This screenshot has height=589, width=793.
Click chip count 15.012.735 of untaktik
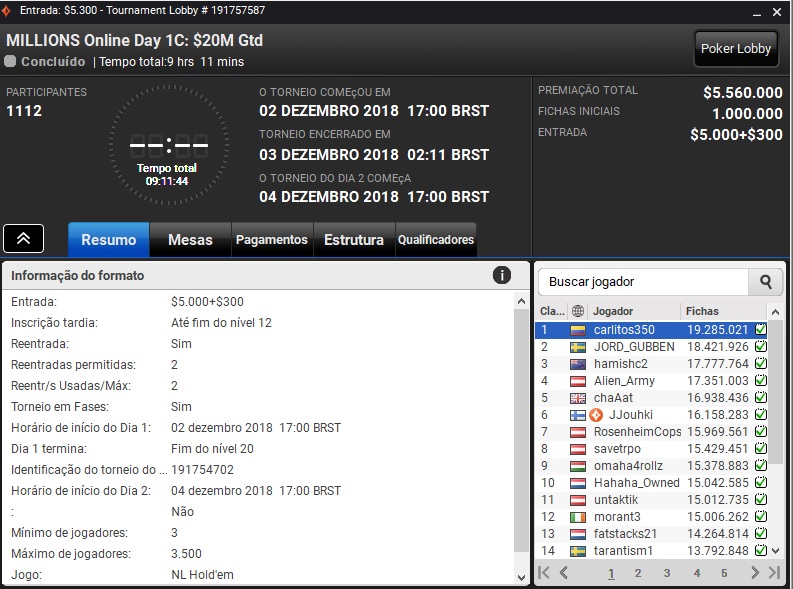point(717,500)
